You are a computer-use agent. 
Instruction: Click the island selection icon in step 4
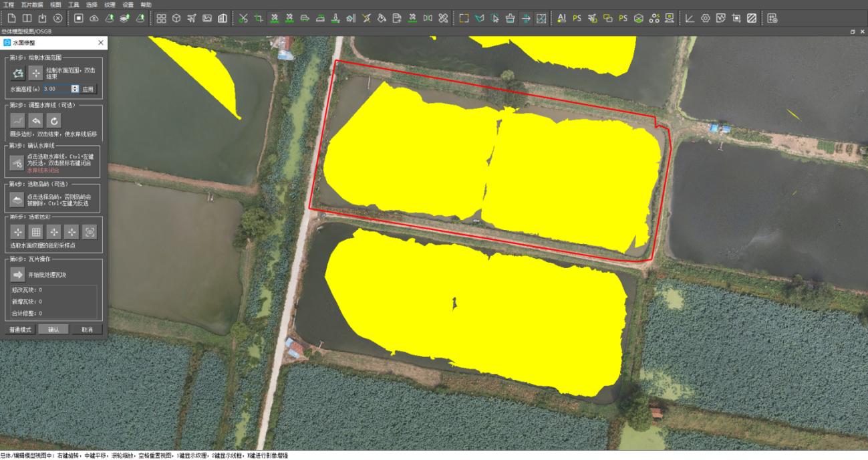click(x=18, y=200)
